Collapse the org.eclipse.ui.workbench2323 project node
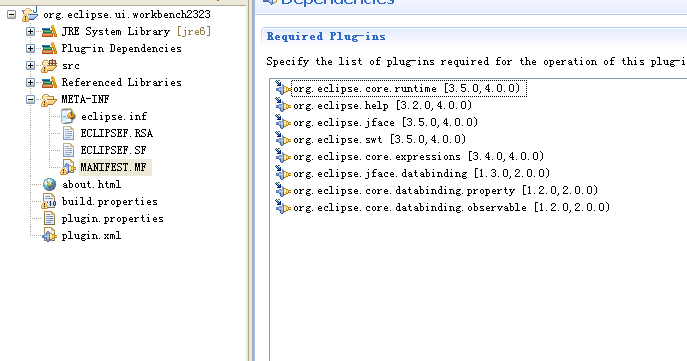687x361 pixels. click(x=11, y=15)
